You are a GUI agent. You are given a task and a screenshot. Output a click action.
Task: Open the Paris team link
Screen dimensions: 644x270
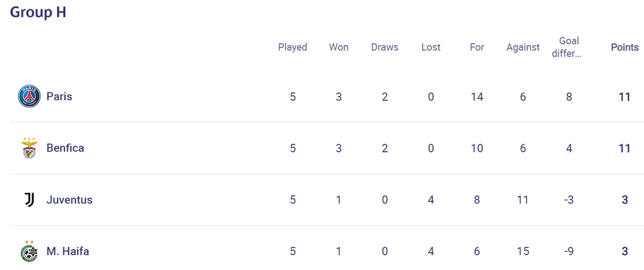(x=59, y=96)
